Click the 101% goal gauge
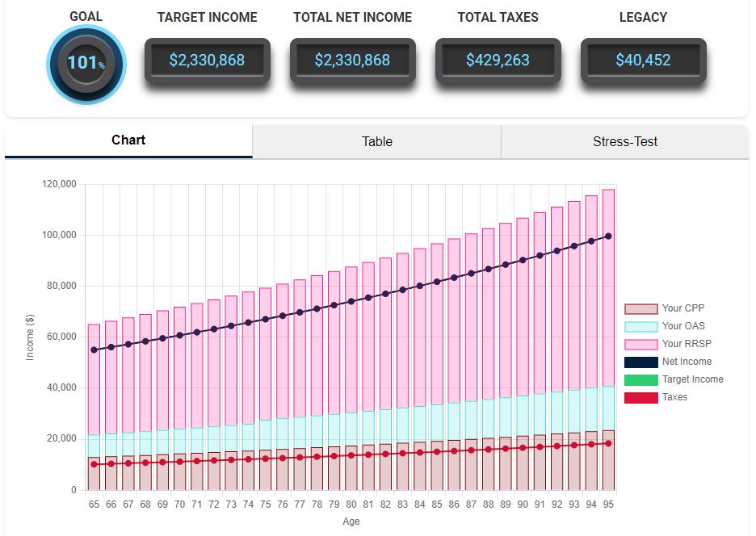 tap(85, 62)
